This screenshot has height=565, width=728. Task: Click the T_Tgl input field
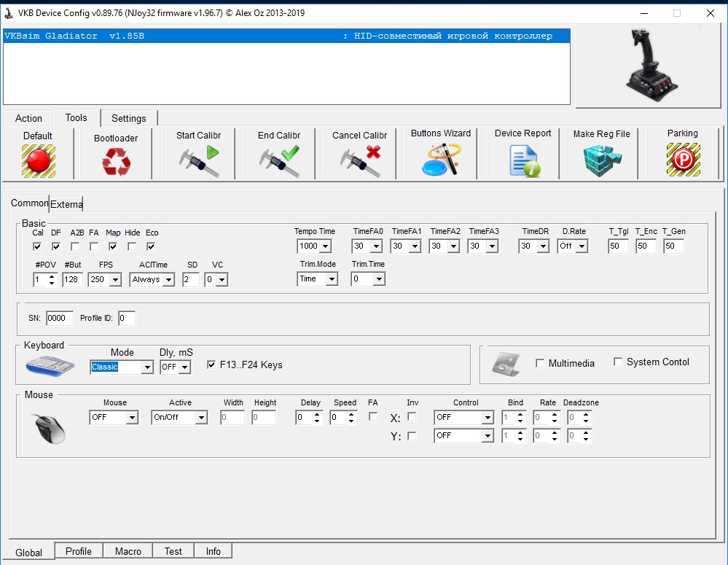tap(618, 246)
